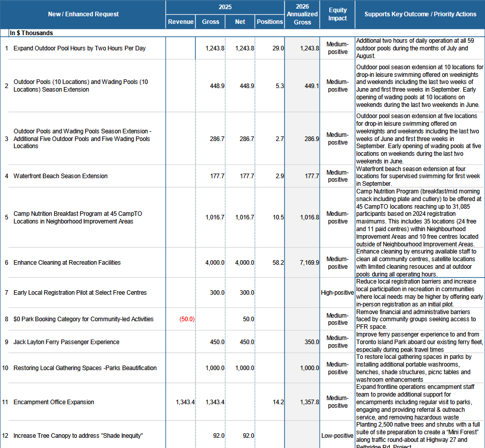Click Encampment Office Expansion row title
485x448 pixels.
pos(53,402)
